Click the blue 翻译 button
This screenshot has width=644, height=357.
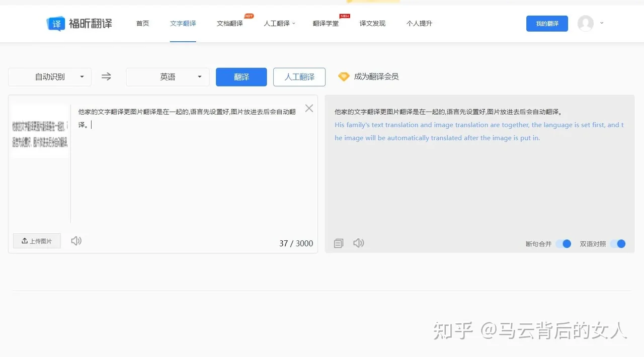pyautogui.click(x=241, y=76)
